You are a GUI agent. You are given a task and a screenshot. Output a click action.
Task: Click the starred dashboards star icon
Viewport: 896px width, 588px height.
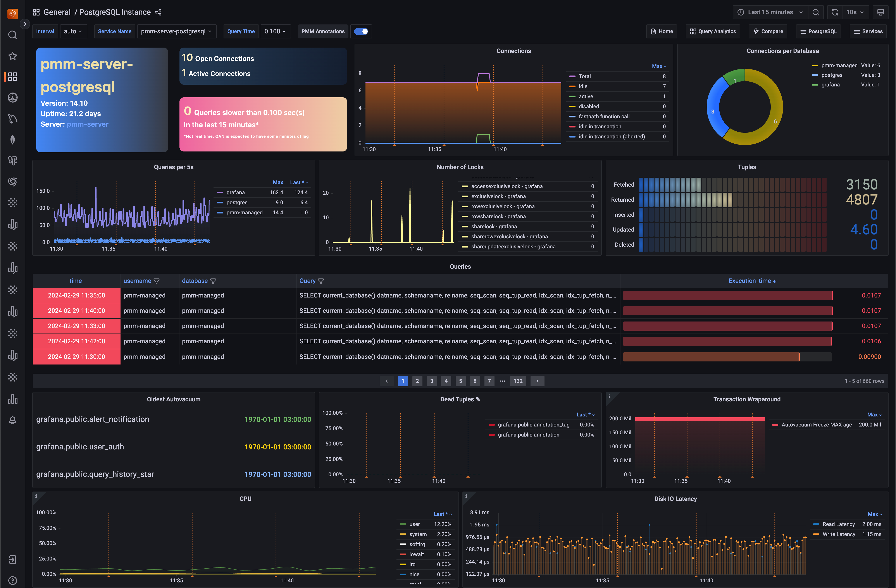click(12, 56)
